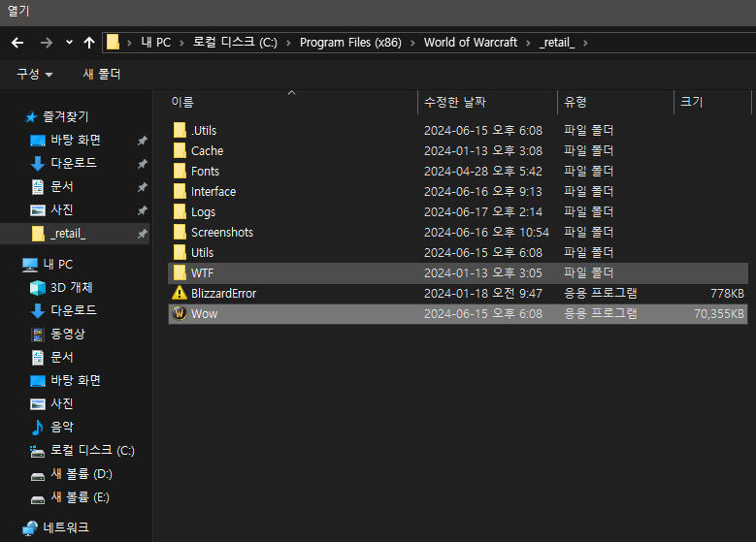Navigate to Program Files (x86) breadcrumb
Screen dimensions: 756x542
(350, 43)
